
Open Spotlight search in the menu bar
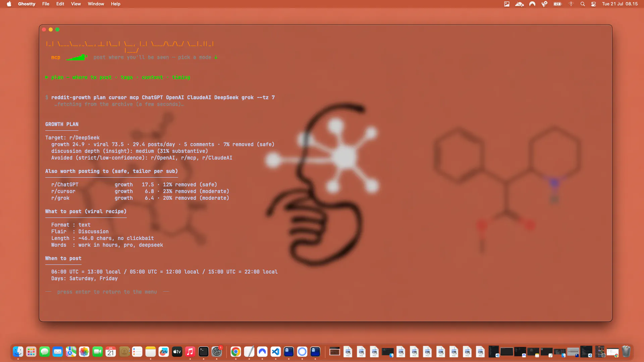(x=583, y=4)
